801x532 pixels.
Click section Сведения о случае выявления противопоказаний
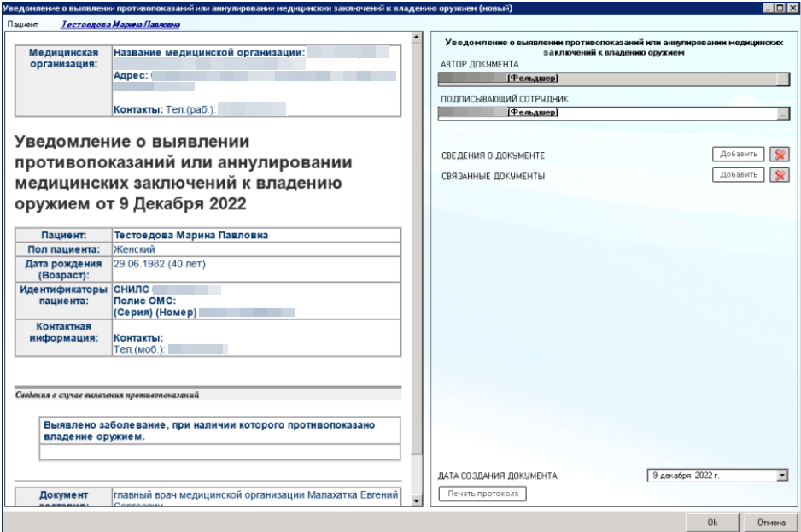(107, 395)
